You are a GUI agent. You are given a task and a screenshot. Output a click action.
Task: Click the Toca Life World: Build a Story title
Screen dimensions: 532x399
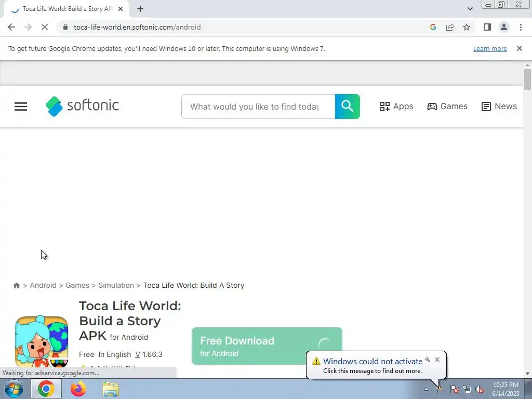pos(130,320)
